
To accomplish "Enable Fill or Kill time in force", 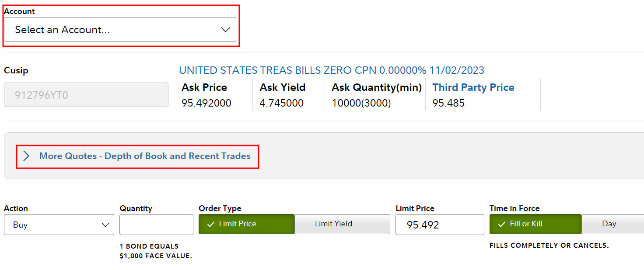I will tap(535, 224).
